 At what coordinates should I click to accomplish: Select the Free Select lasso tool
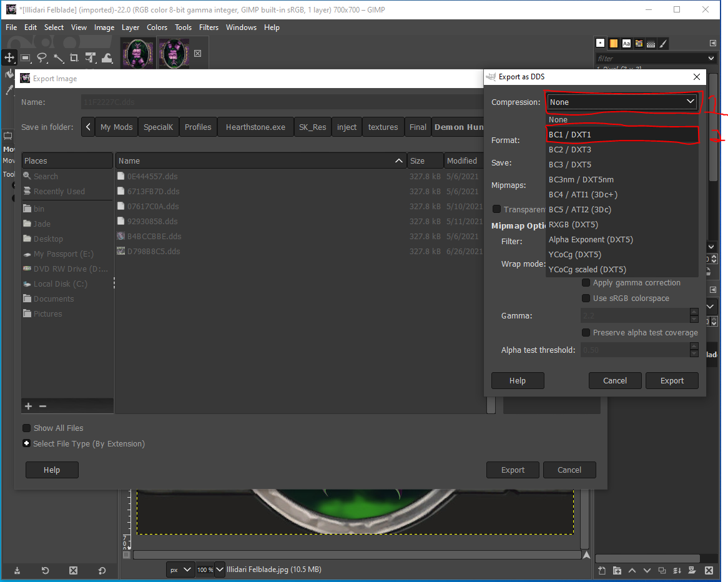point(42,57)
